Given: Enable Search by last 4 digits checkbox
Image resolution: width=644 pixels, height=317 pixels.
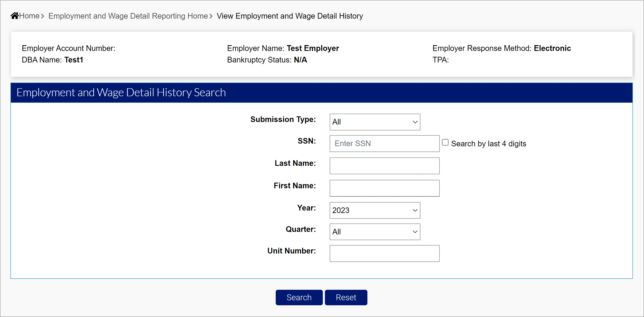Looking at the screenshot, I should click(x=445, y=142).
